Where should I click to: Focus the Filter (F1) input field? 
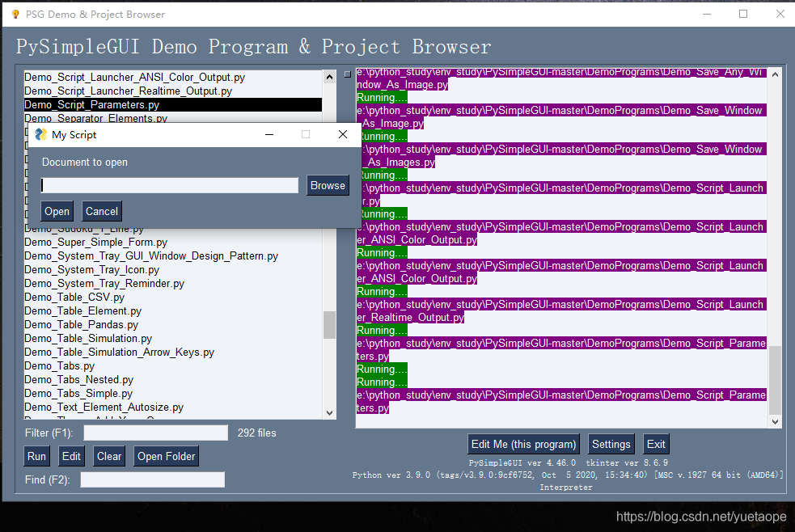coord(155,433)
